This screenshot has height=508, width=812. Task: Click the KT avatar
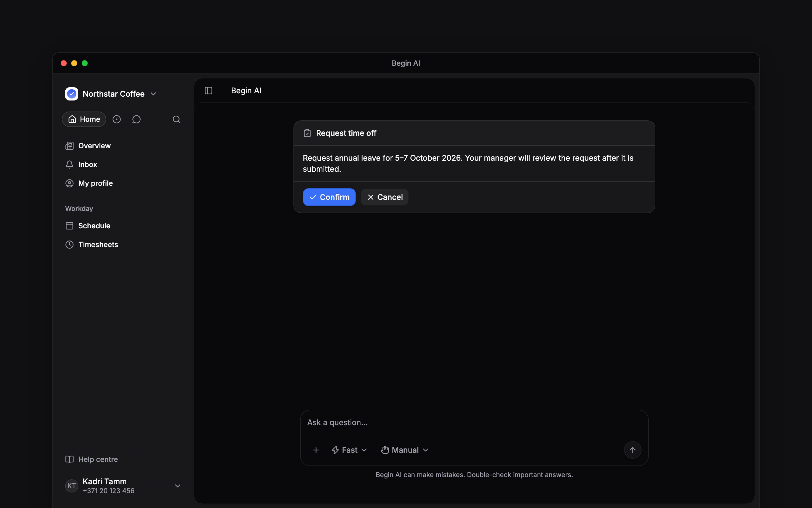pyautogui.click(x=71, y=486)
